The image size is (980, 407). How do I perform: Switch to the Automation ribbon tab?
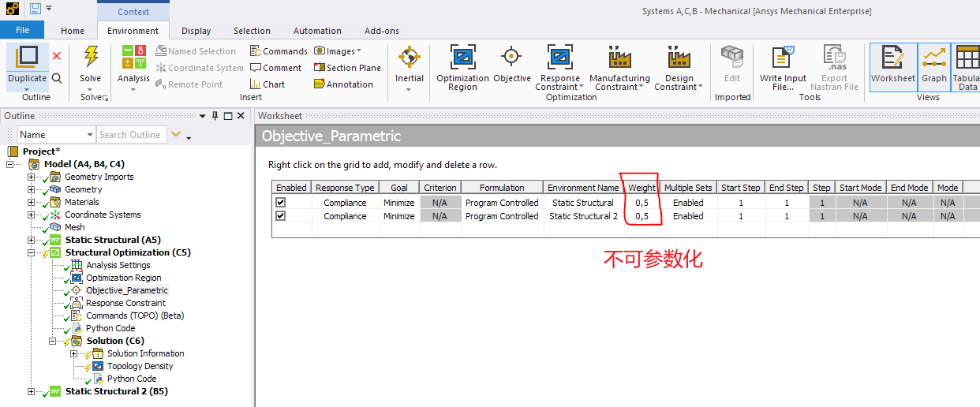coord(317,31)
